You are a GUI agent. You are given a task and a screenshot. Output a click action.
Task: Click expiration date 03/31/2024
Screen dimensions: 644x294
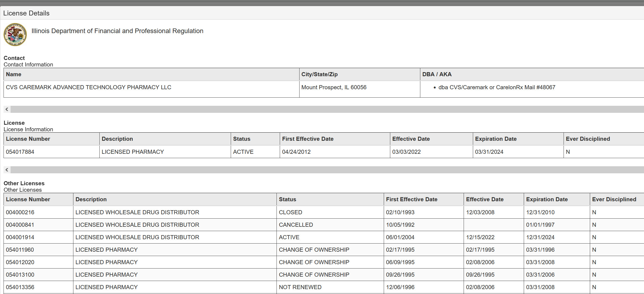(489, 152)
